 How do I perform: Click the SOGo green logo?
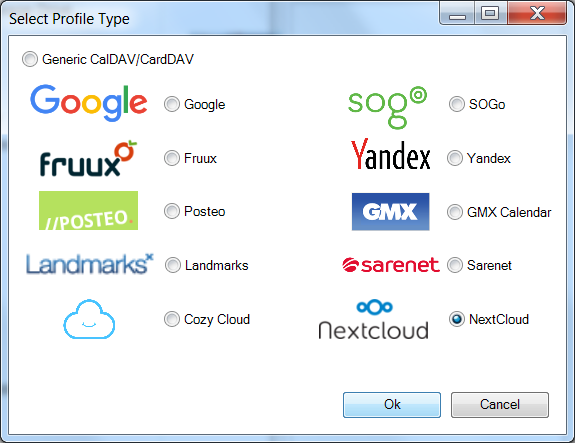click(x=387, y=107)
